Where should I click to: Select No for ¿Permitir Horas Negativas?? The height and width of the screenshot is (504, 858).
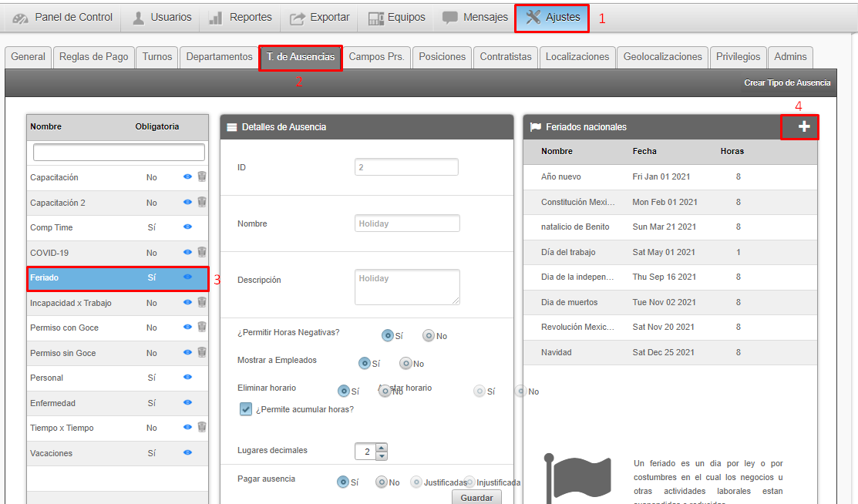point(429,335)
